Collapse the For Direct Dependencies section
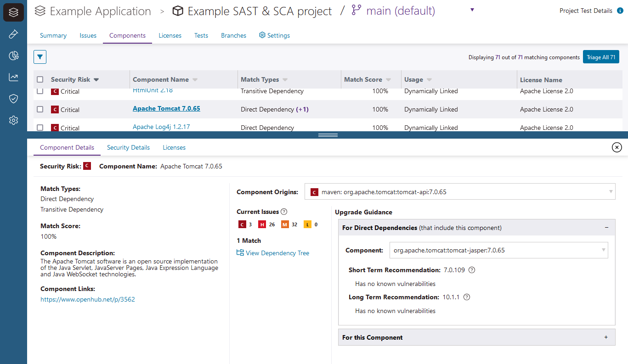628x364 pixels. click(x=606, y=228)
